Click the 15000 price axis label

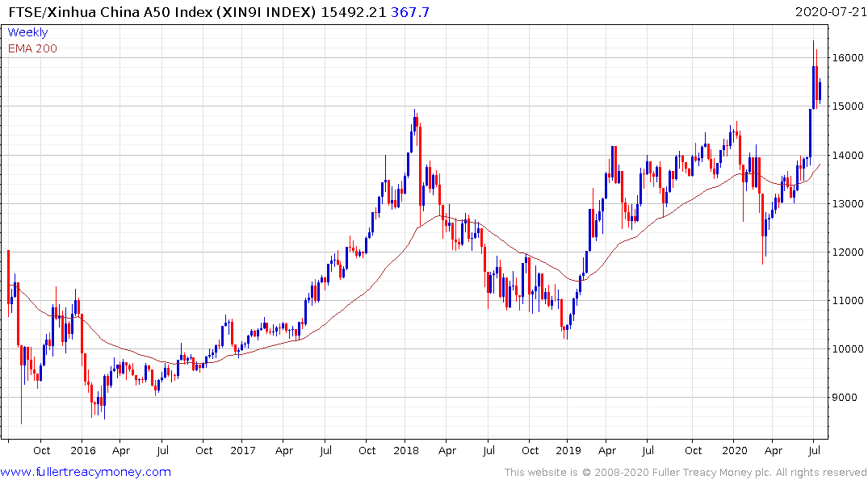848,106
